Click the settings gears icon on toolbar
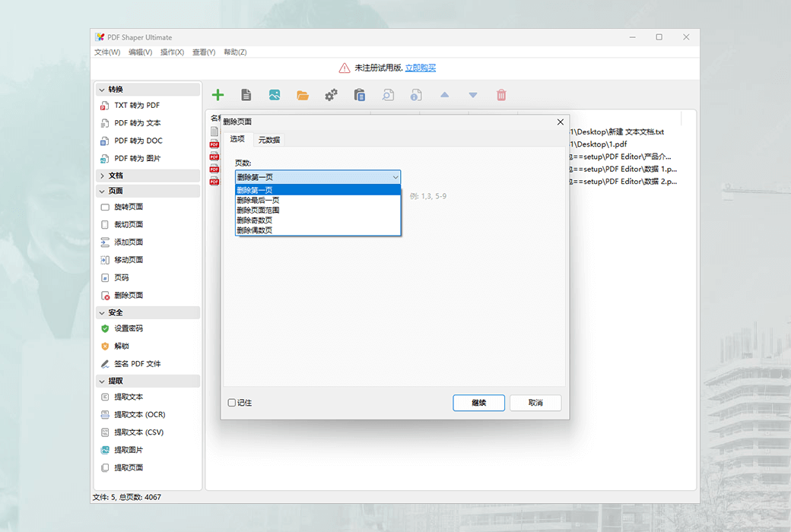 click(331, 94)
